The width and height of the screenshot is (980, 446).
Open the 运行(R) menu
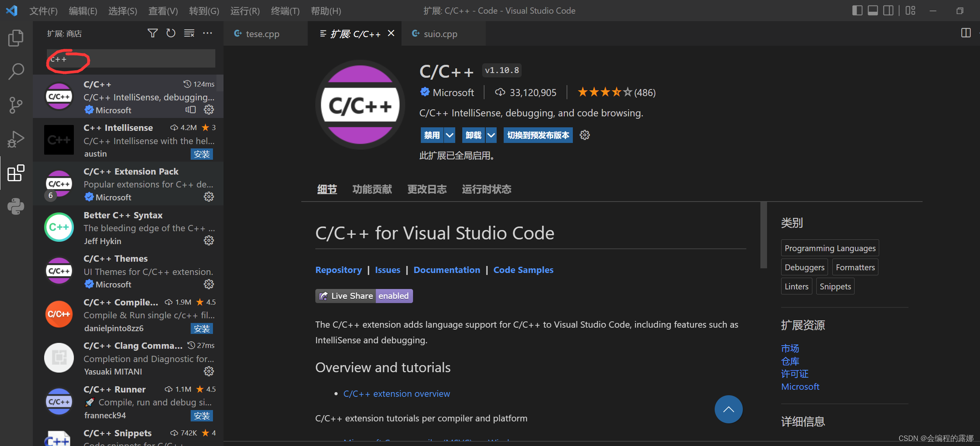245,11
